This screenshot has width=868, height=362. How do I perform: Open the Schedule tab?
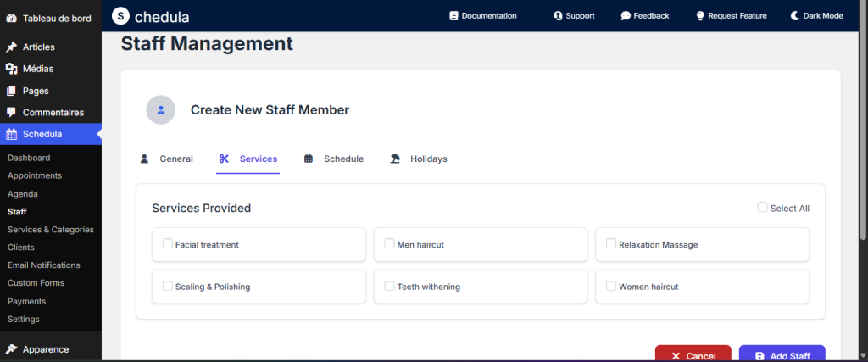tap(334, 159)
